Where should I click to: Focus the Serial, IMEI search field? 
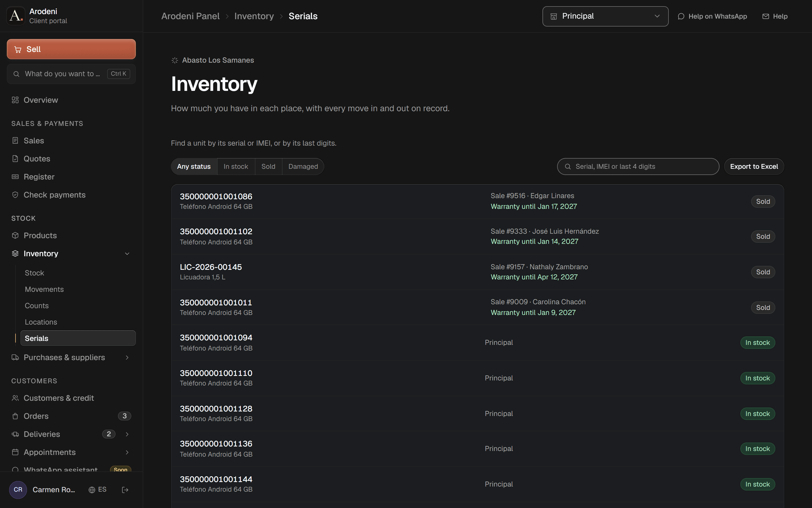coord(638,167)
